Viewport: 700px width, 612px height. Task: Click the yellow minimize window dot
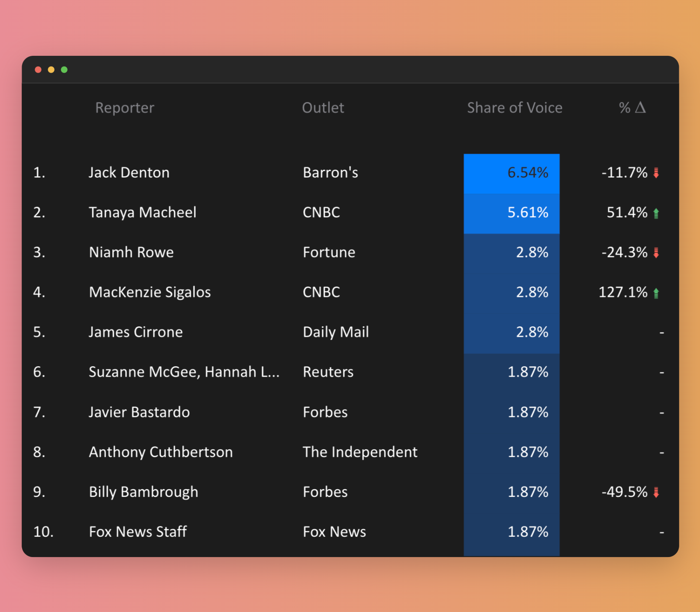(51, 70)
